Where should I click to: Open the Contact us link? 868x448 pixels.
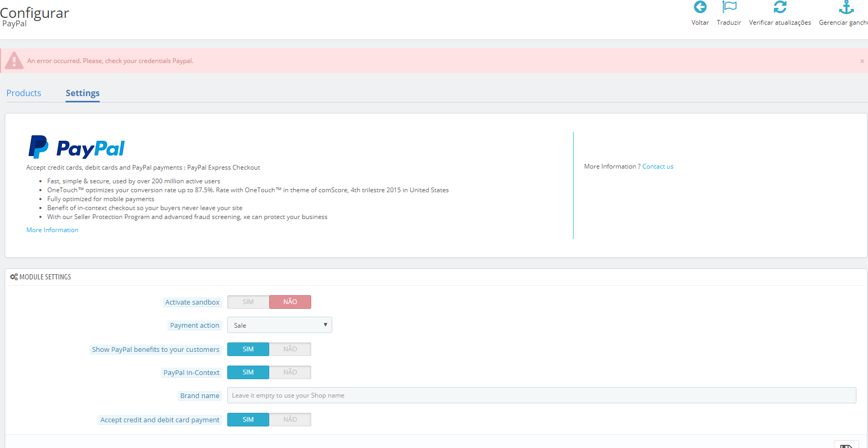point(658,166)
